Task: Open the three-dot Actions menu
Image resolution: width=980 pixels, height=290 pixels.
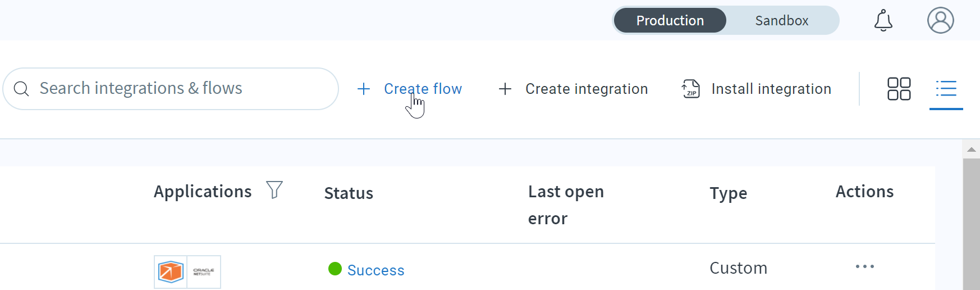Action: pyautogui.click(x=864, y=266)
